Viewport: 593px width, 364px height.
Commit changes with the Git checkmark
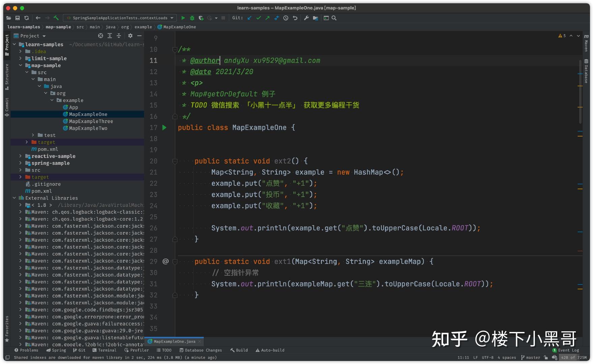point(258,18)
